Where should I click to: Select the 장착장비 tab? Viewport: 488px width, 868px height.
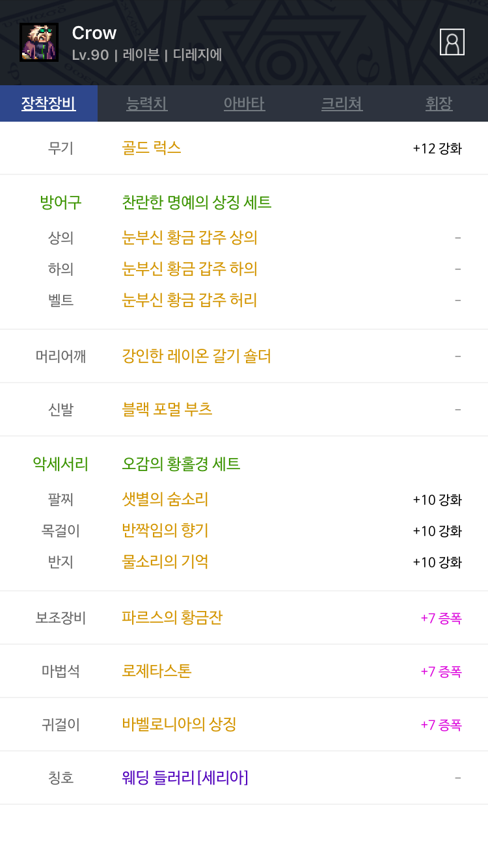(x=49, y=103)
